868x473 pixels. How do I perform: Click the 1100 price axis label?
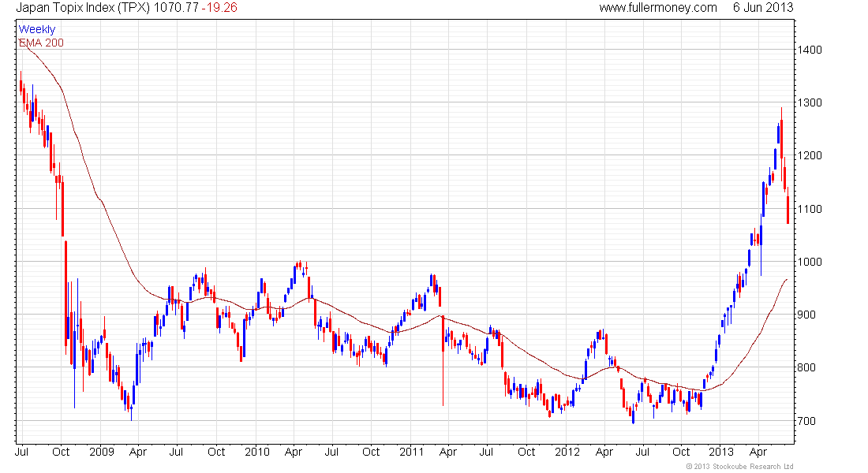coord(810,209)
